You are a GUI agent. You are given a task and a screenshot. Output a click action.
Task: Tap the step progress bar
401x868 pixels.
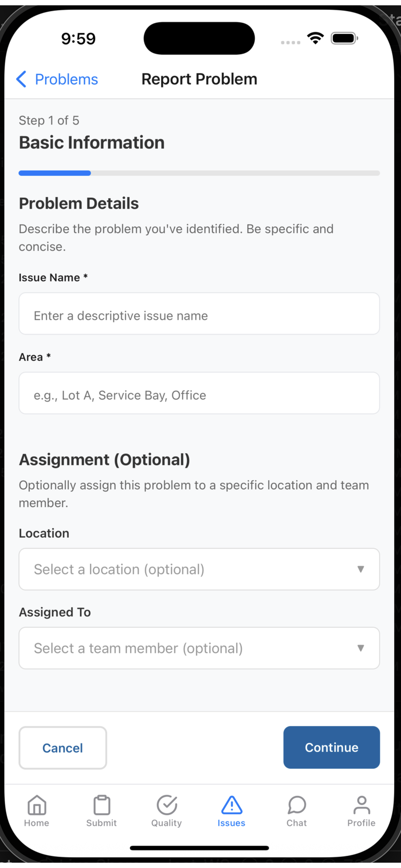click(x=199, y=173)
